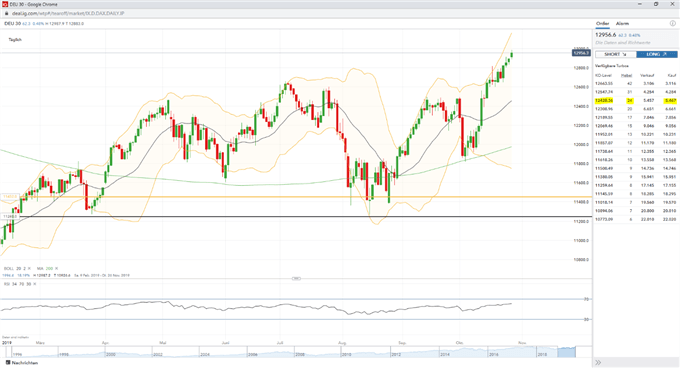Click the current price label 12956.3 on the axis
680x368 pixels.
[x=581, y=53]
